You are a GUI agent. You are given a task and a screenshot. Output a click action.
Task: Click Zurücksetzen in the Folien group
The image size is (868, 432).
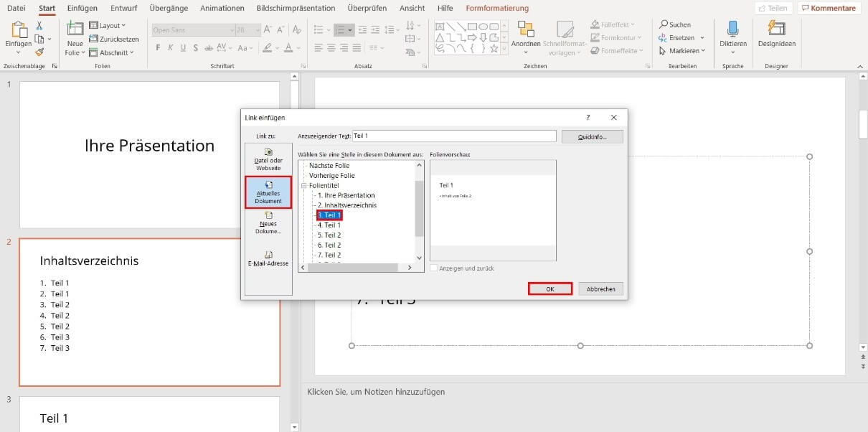pos(113,39)
